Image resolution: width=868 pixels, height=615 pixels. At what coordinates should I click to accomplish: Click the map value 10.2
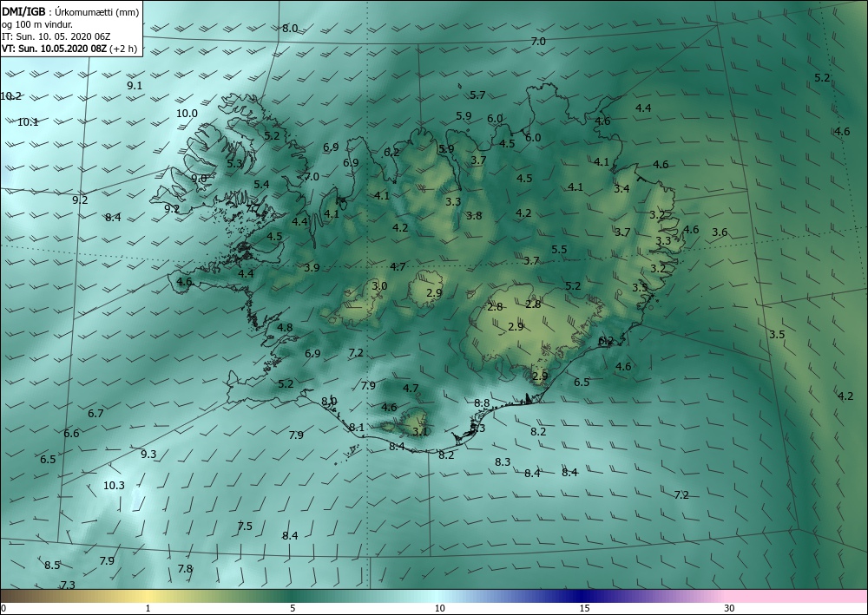click(x=10, y=95)
